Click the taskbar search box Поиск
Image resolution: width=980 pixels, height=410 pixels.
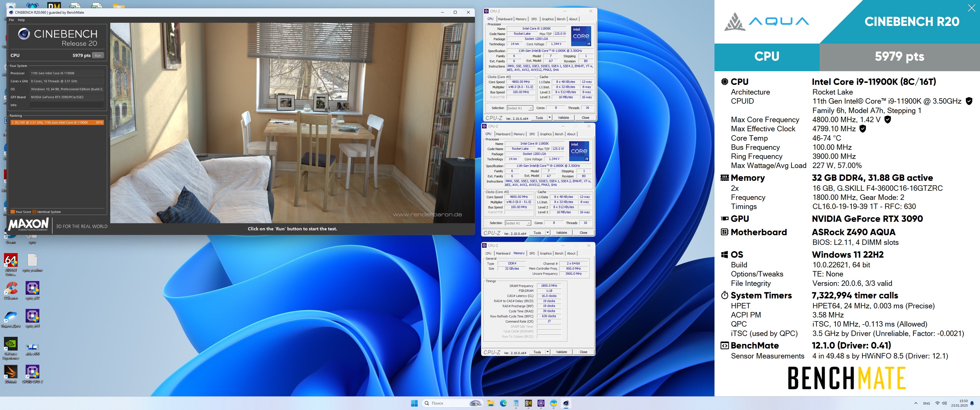[453, 403]
